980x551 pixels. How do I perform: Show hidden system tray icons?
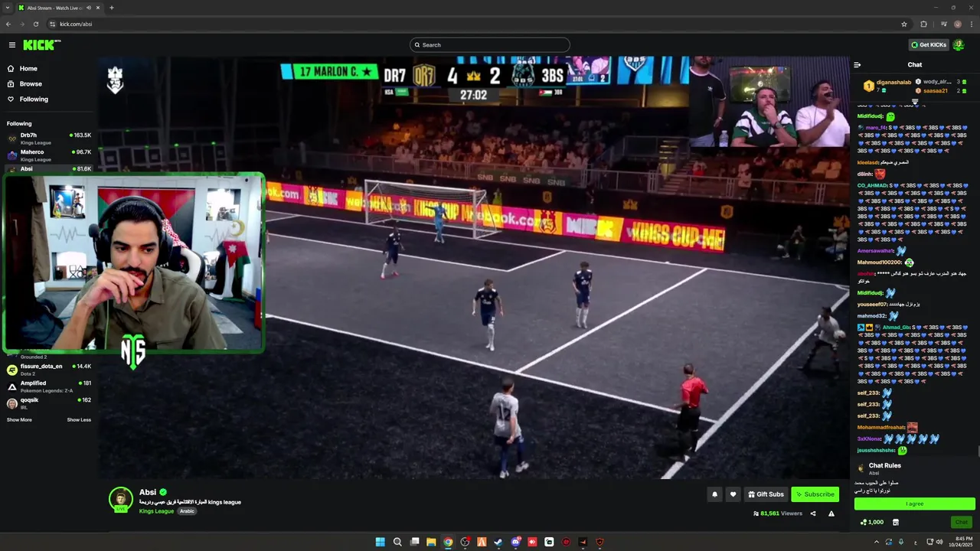pos(877,542)
